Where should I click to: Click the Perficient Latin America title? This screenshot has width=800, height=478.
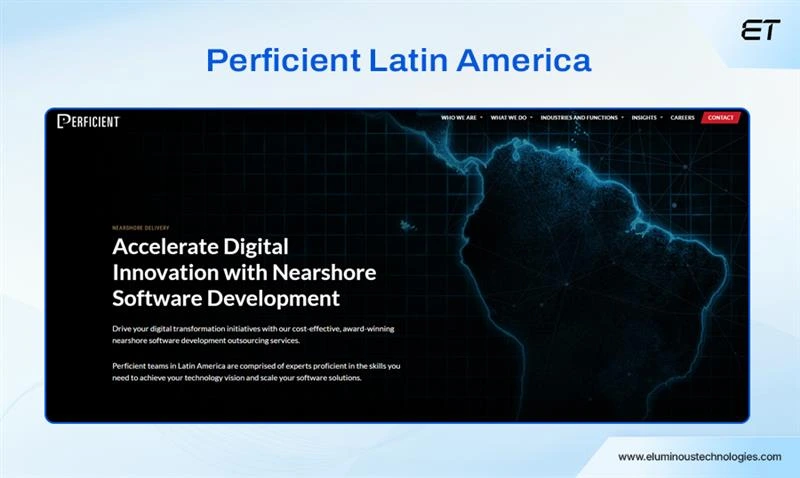tap(399, 60)
